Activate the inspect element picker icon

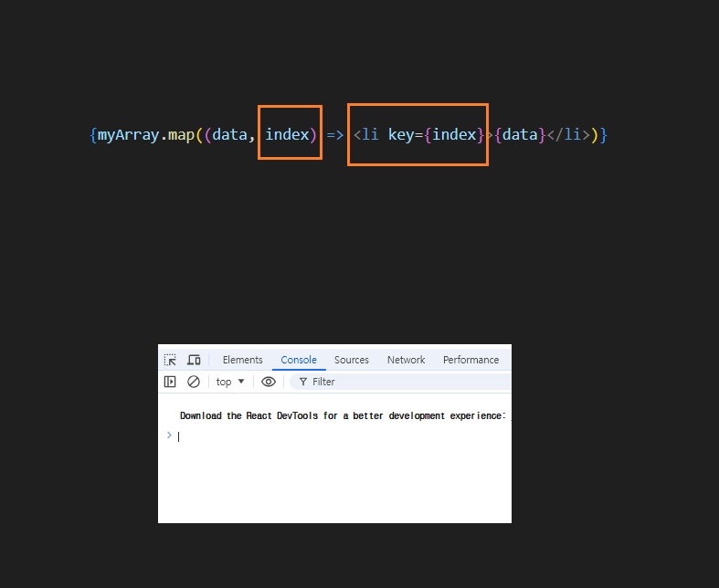pos(170,360)
